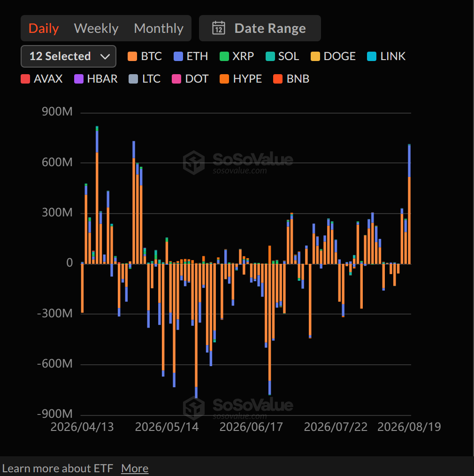This screenshot has height=476, width=474.
Task: Open the Date Range picker
Action: click(260, 28)
